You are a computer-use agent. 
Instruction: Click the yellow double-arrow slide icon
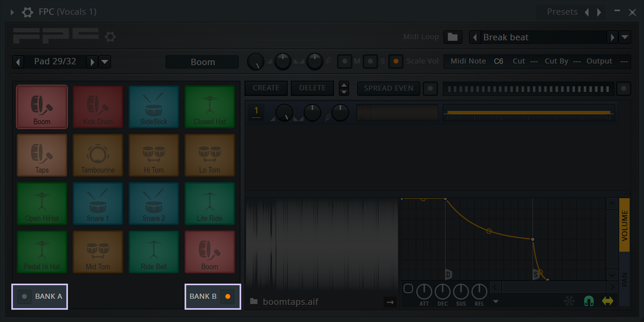pyautogui.click(x=608, y=301)
